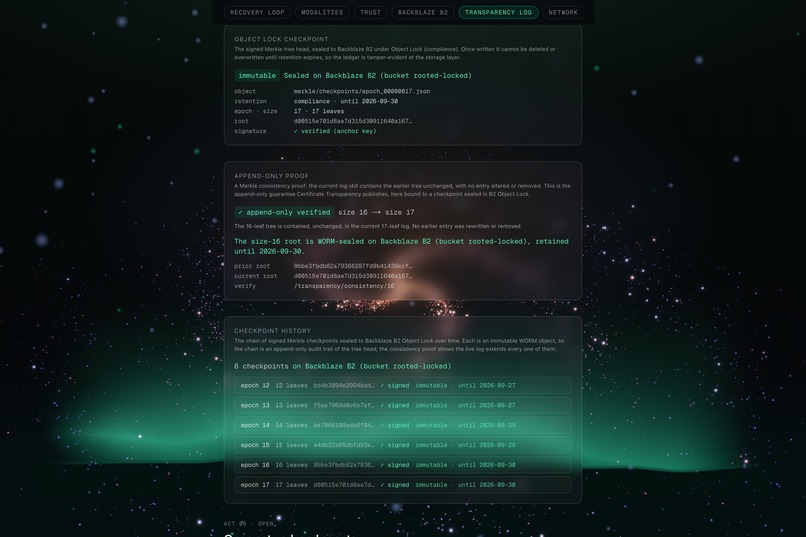This screenshot has width=806, height=537.
Task: Click the retention value compliance until 2026-09-30
Action: [x=346, y=101]
